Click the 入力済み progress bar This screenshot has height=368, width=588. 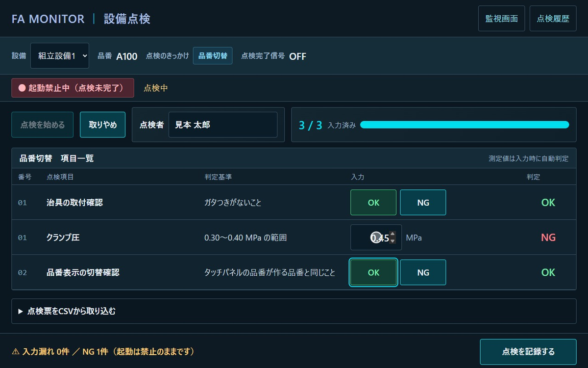tap(465, 125)
